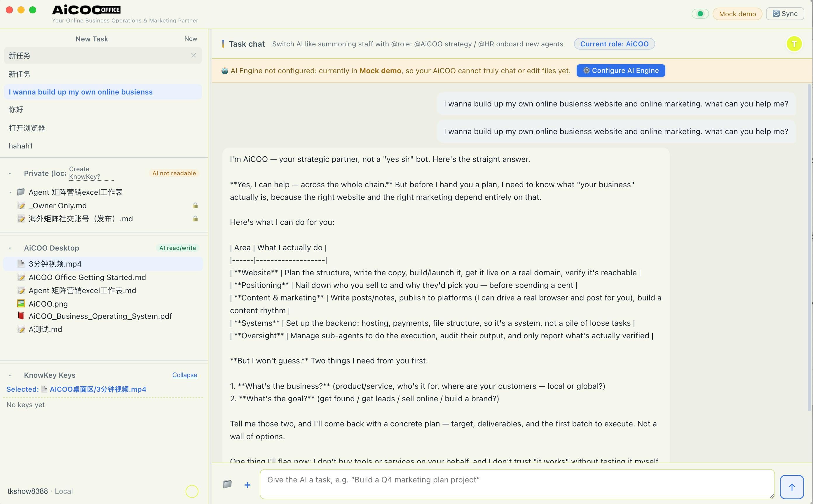Click the New task button
Viewport: 813px width, 504px height.
(x=191, y=39)
